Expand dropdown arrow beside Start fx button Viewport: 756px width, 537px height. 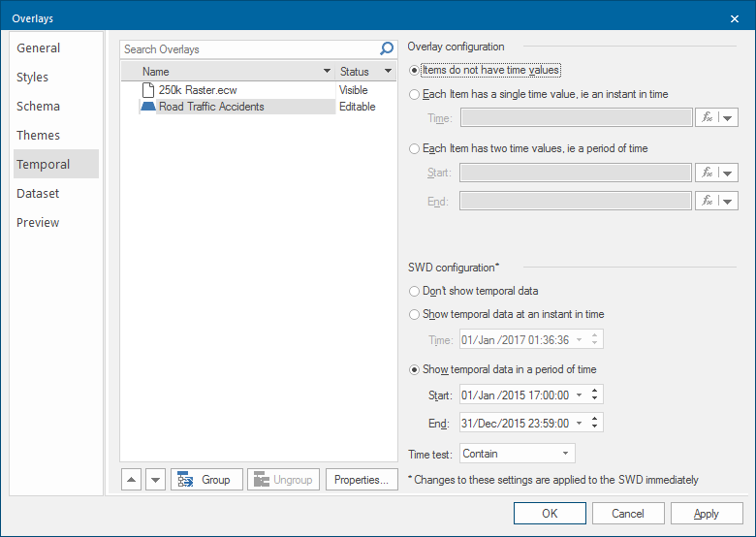[728, 173]
